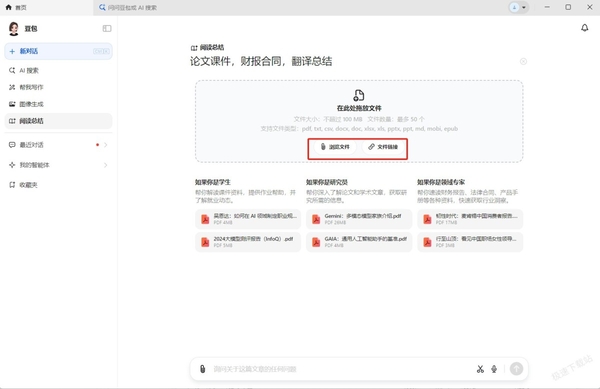This screenshot has height=389, width=600.
Task: Click the 我的智能体 sparkle icon
Action: pyautogui.click(x=12, y=165)
